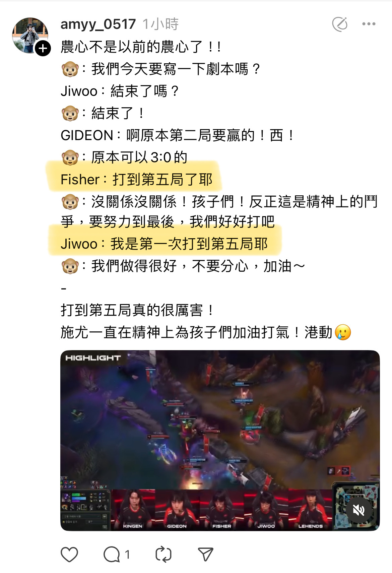Image resolution: width=392 pixels, height=573 pixels.
Task: Tap the KINGEN player cam in the video
Action: click(133, 510)
